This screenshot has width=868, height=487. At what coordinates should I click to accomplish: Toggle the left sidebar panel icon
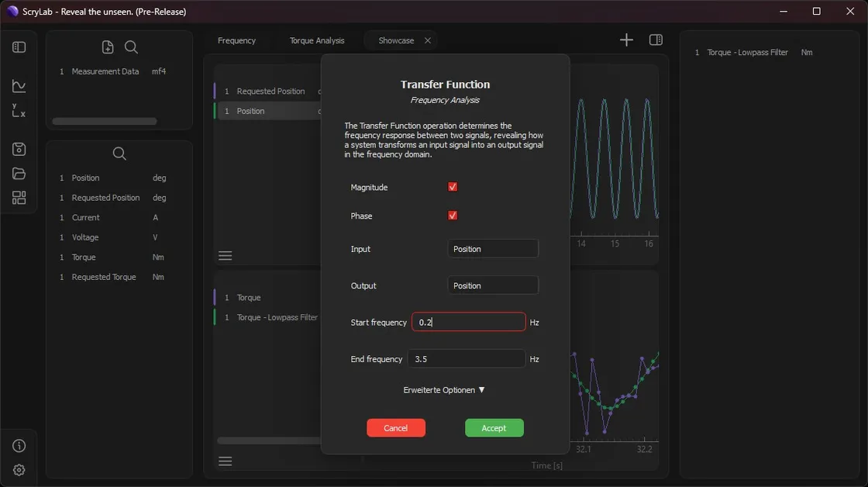point(19,47)
